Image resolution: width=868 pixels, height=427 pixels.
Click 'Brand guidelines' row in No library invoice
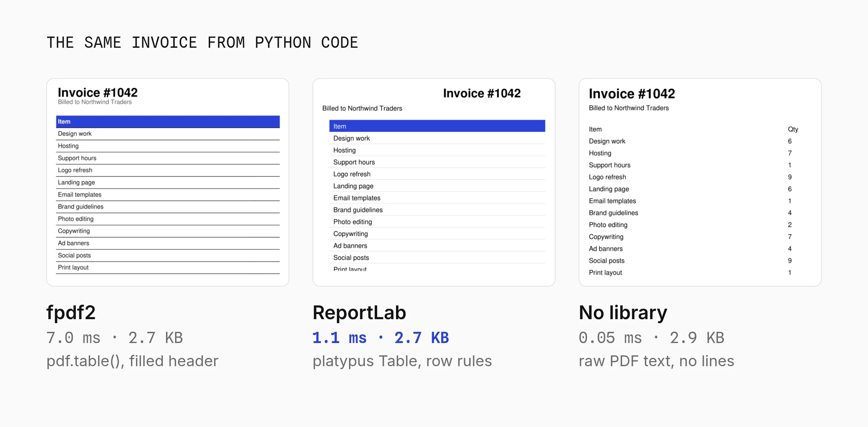click(x=694, y=213)
